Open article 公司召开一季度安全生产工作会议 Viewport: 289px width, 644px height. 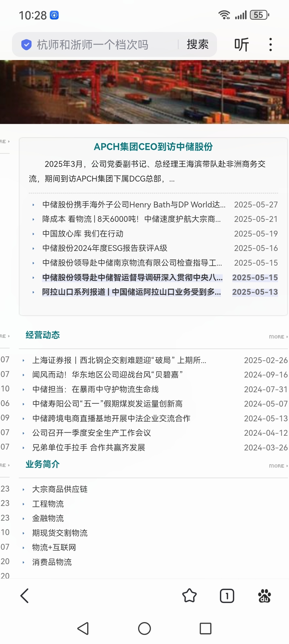(91, 433)
